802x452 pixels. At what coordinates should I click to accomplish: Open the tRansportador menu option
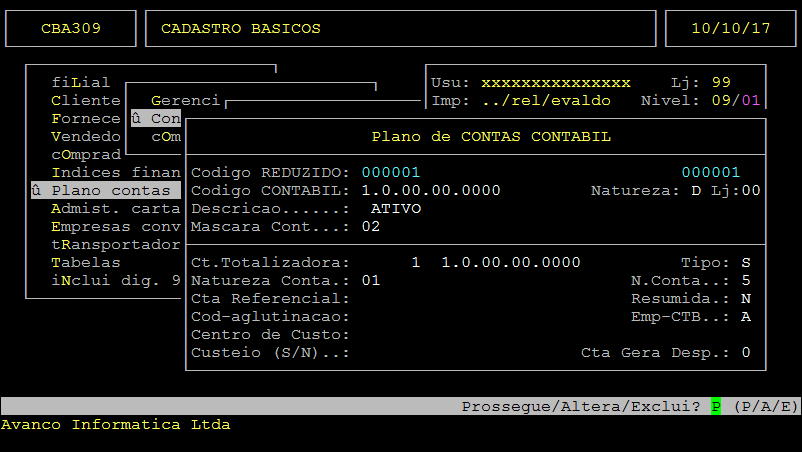115,244
